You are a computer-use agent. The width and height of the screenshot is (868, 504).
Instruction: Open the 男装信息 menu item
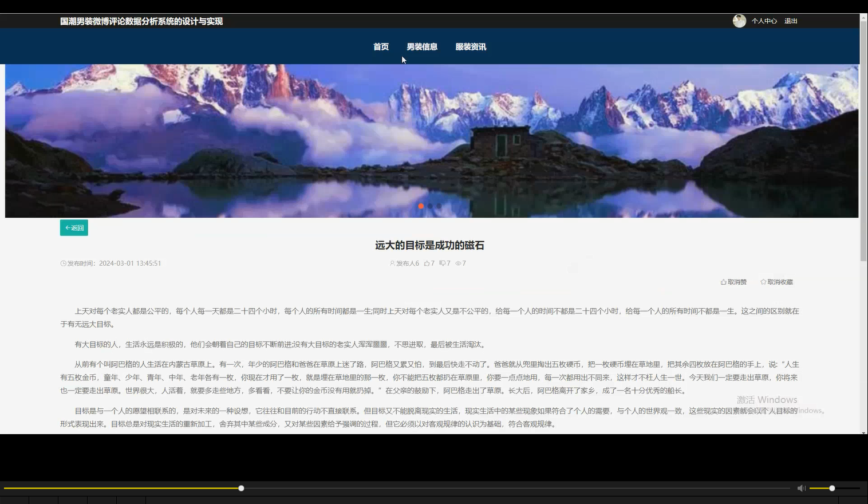422,46
